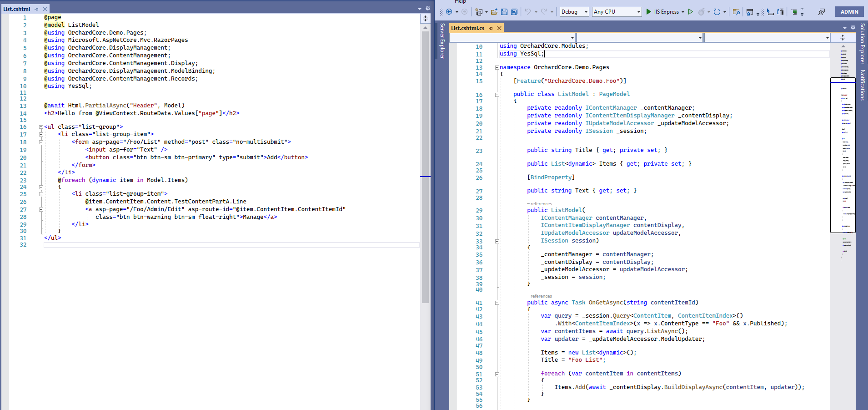Viewport: 868px width, 410px height.
Task: Place cursor on the 'using YesSql;' line in List.cshtml.cs
Action: pos(522,54)
